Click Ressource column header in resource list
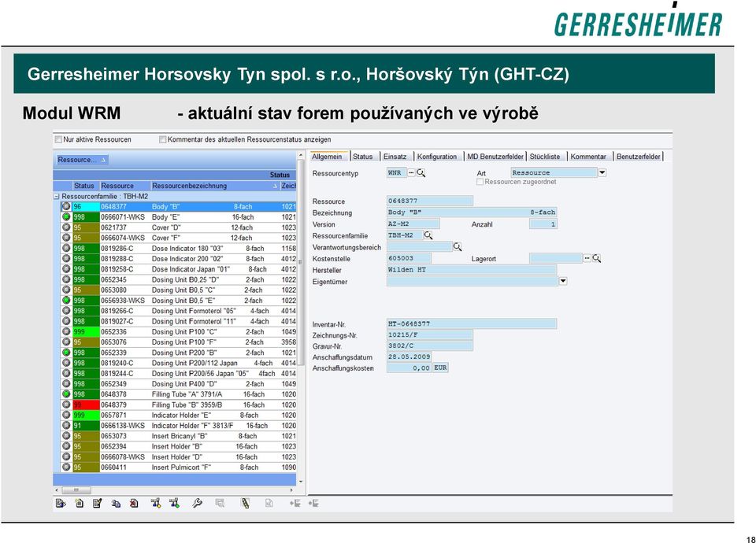The image size is (756, 543). coord(124,186)
